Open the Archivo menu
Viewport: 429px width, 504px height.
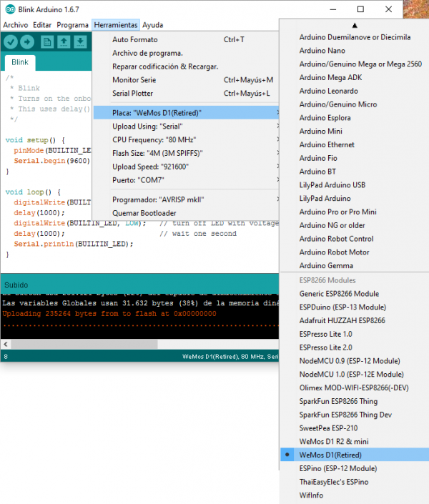click(15, 25)
